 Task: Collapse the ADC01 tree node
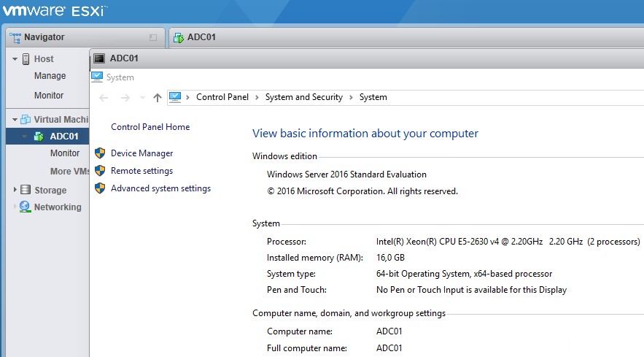(25, 137)
